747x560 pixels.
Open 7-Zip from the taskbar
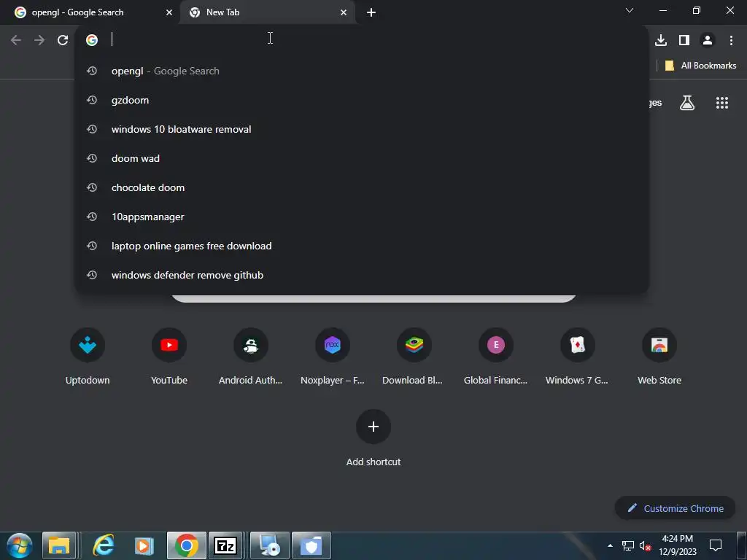(x=225, y=545)
